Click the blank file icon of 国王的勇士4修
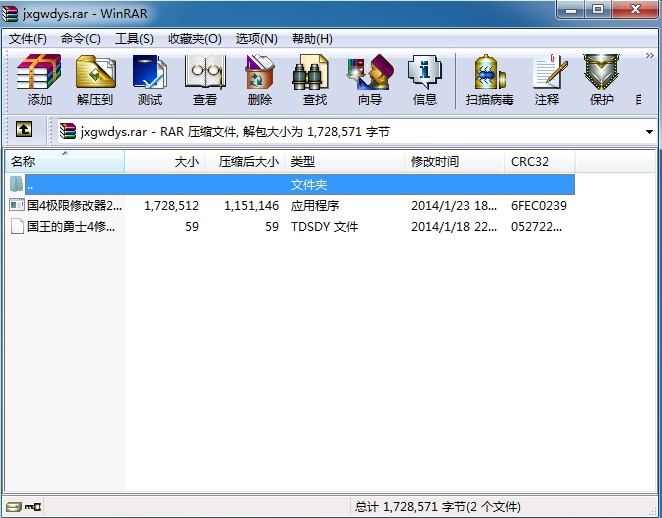The width and height of the screenshot is (662, 518). coord(17,227)
